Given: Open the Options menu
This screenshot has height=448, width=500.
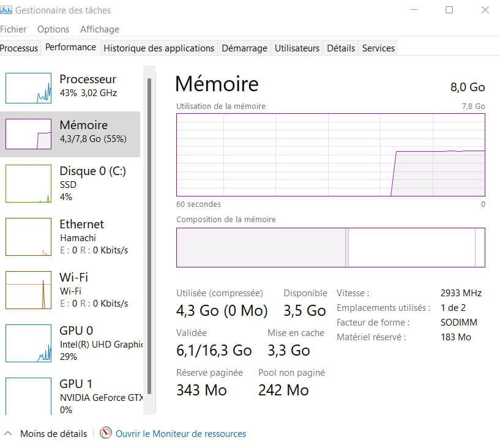Looking at the screenshot, I should pos(53,29).
